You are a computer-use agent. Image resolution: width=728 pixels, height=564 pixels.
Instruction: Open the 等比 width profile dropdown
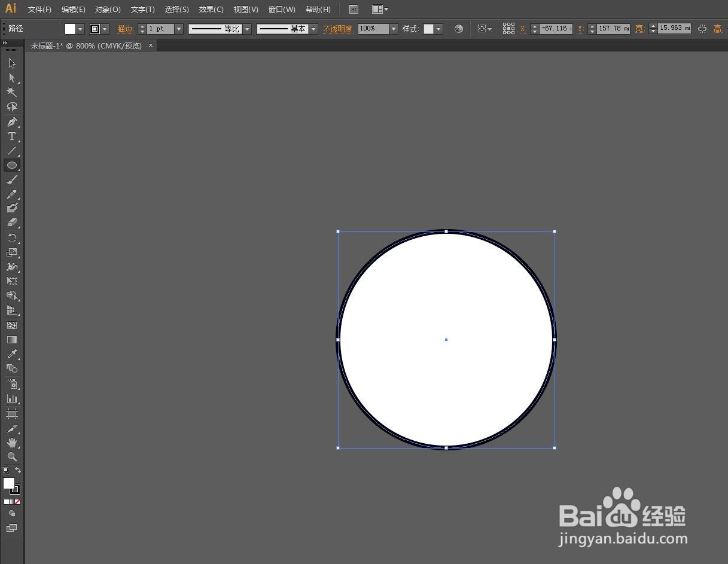point(247,29)
